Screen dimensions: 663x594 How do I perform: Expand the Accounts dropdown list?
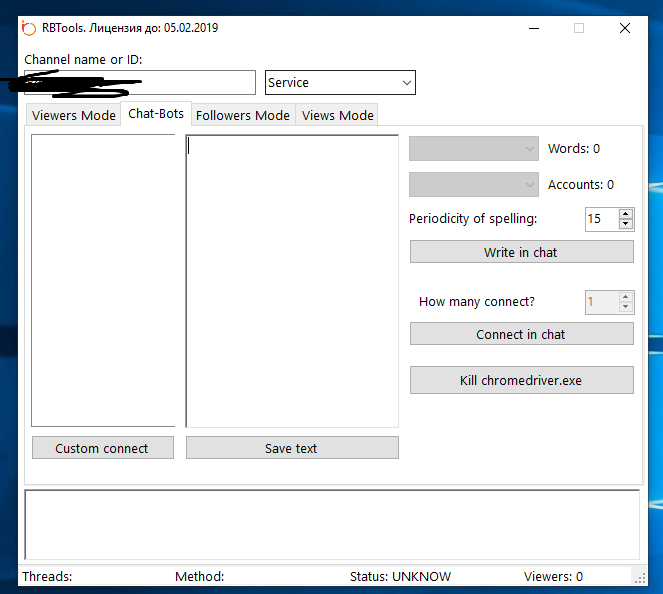click(x=474, y=185)
